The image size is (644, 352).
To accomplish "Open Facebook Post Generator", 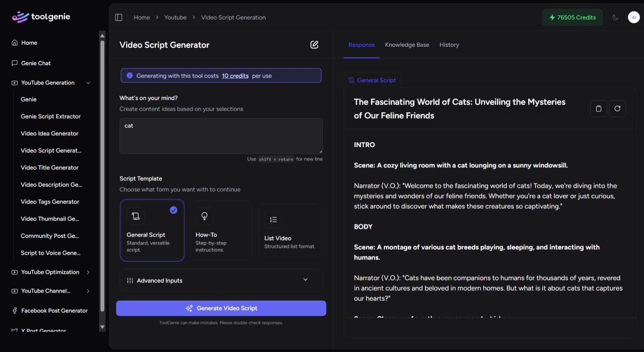I will click(54, 311).
